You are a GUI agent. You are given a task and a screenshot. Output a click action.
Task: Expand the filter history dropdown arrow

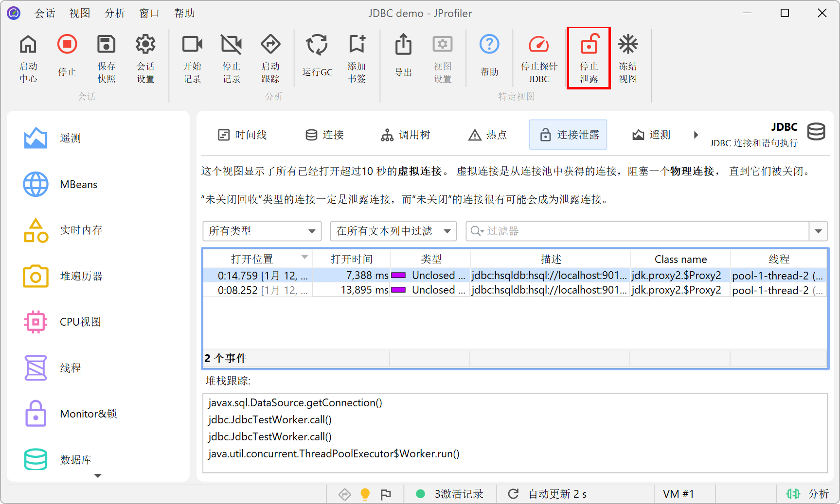818,231
